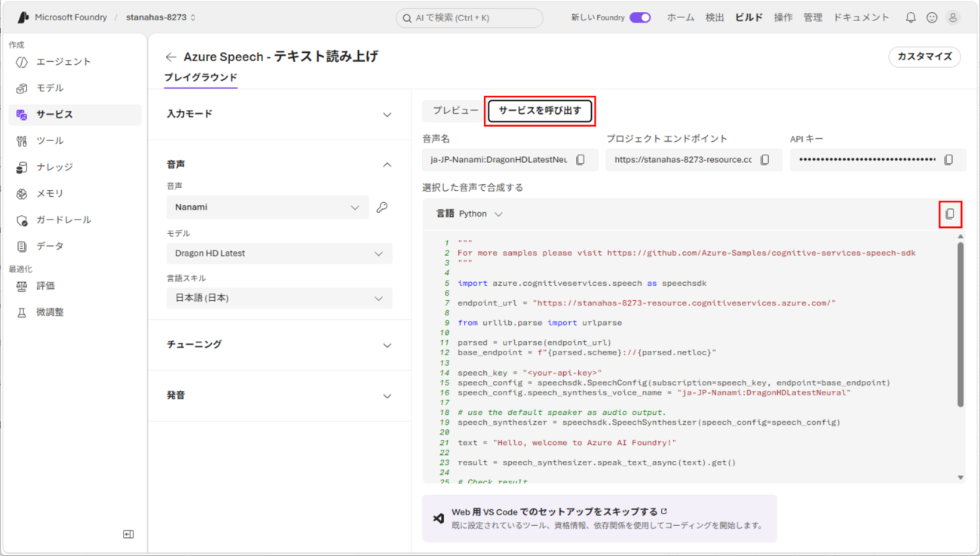Open the 日本語 (日本) language dropdown

click(280, 298)
